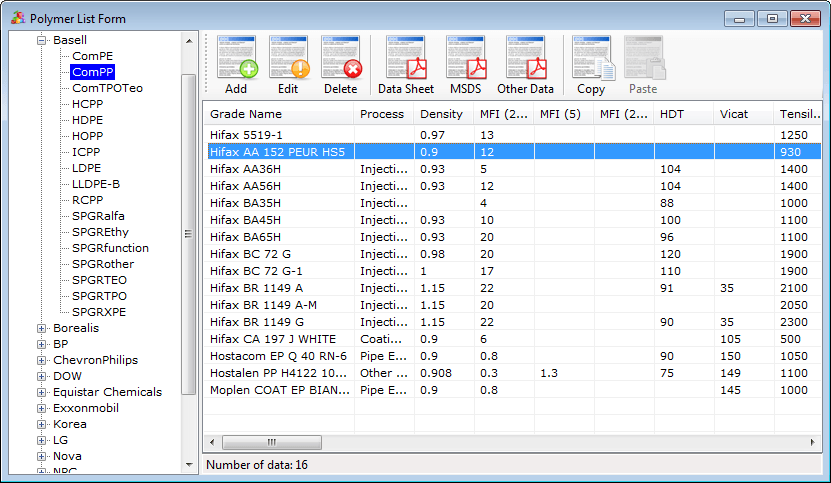Expand the Korea tree node
This screenshot has width=831, height=483.
click(41, 424)
